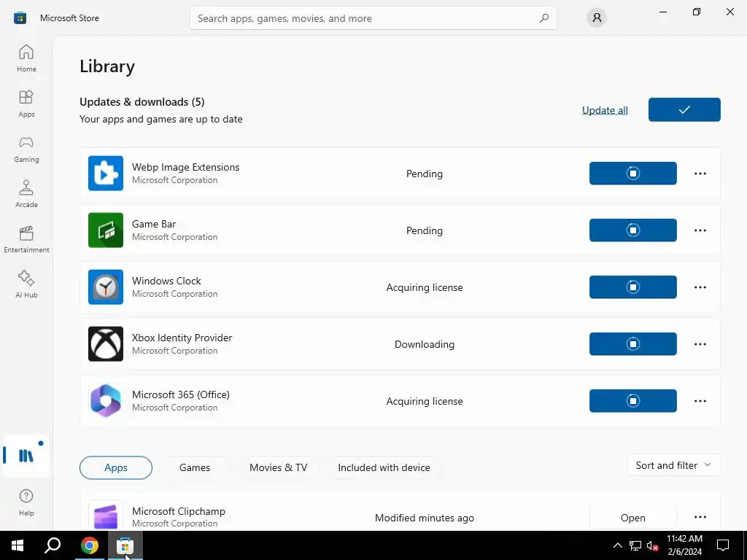
Task: Open the Entertainment section
Action: (26, 239)
